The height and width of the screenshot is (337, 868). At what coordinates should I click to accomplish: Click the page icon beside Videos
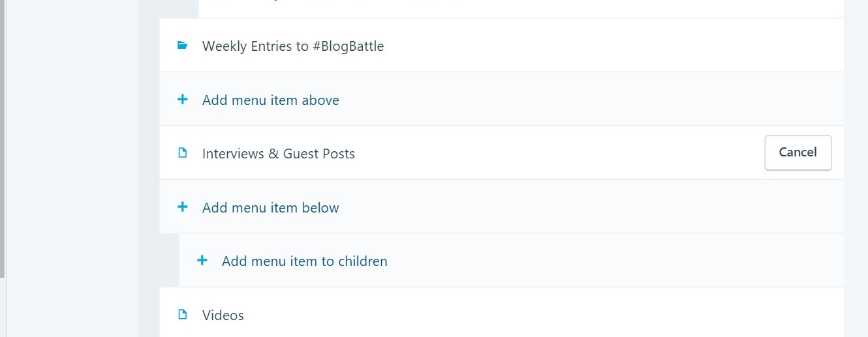click(183, 315)
